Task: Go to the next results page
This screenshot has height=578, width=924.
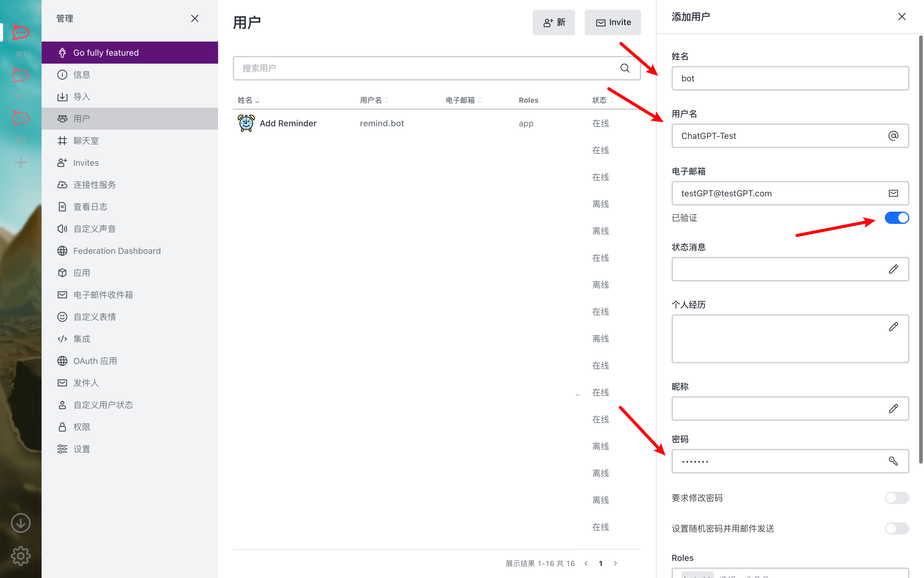Action: (x=615, y=563)
